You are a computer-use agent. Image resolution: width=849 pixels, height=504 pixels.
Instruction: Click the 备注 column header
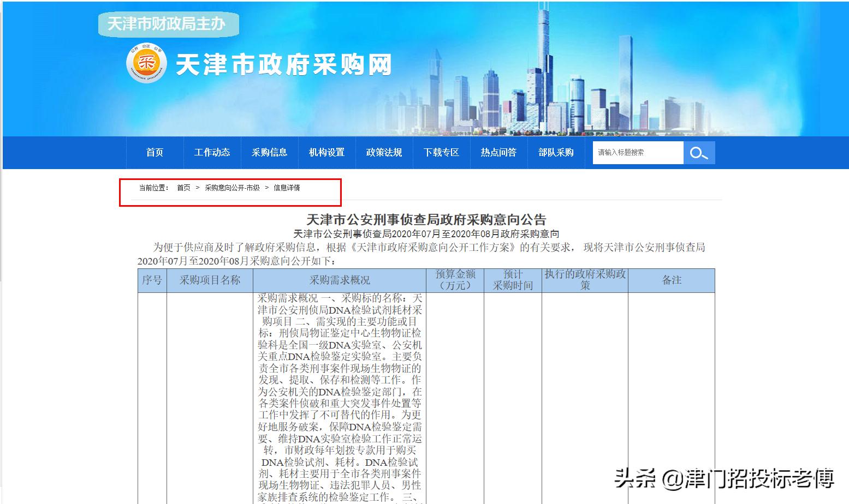point(673,280)
